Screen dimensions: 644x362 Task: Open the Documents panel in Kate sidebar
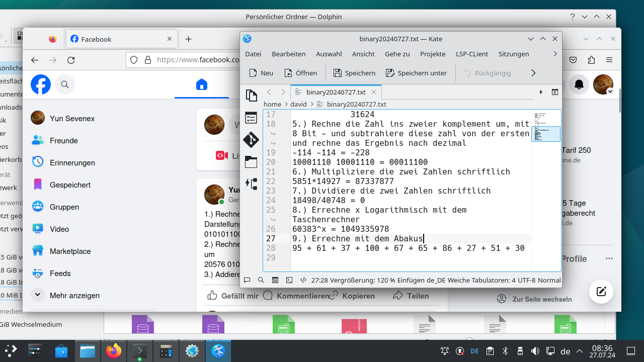pos(251,96)
